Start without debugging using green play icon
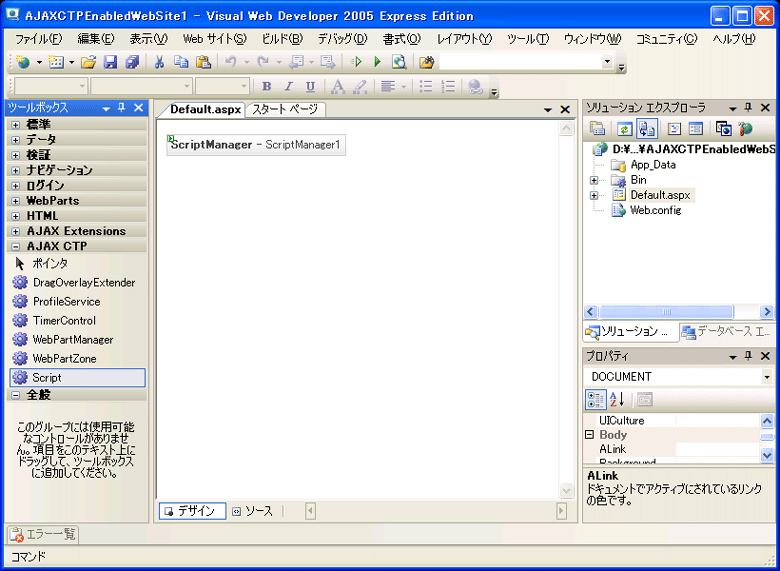 pos(377,62)
